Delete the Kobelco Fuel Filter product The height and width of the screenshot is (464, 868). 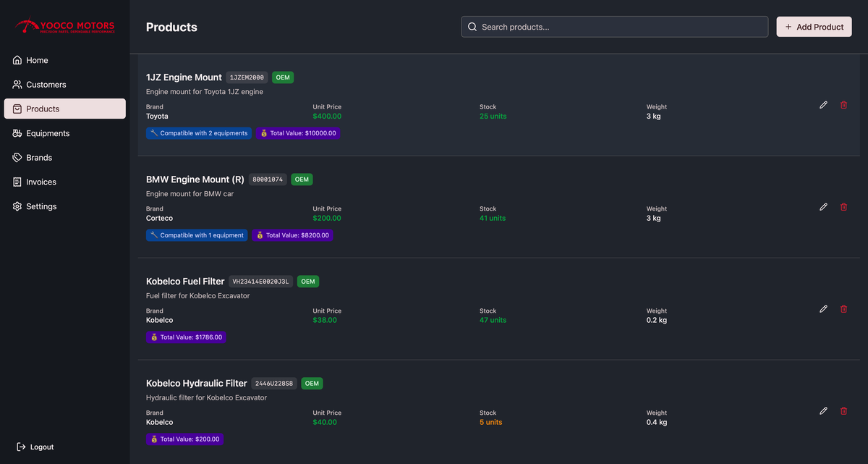[843, 309]
